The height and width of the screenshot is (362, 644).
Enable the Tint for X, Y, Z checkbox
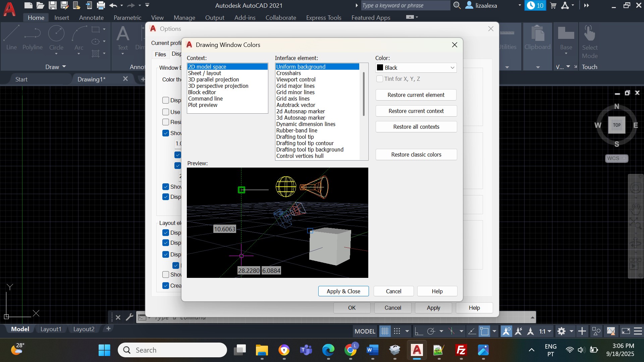380,79
